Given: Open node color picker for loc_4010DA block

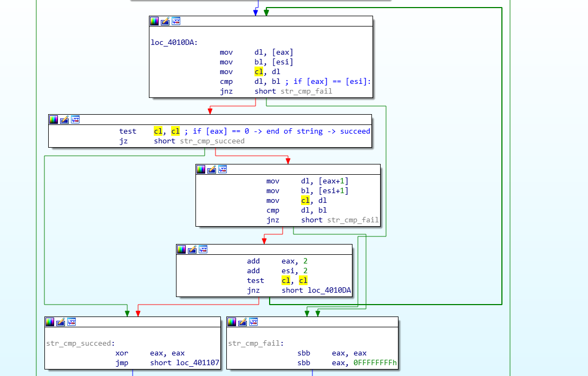Looking at the screenshot, I should tap(154, 21).
